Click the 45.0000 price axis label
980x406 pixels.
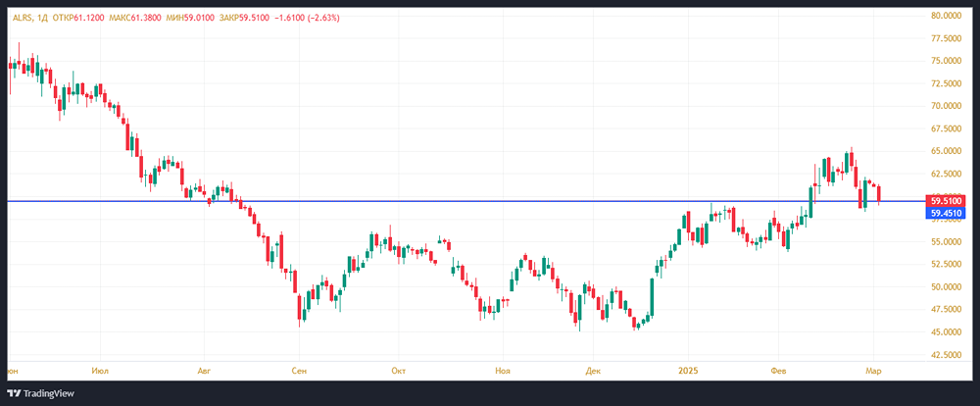coord(946,332)
